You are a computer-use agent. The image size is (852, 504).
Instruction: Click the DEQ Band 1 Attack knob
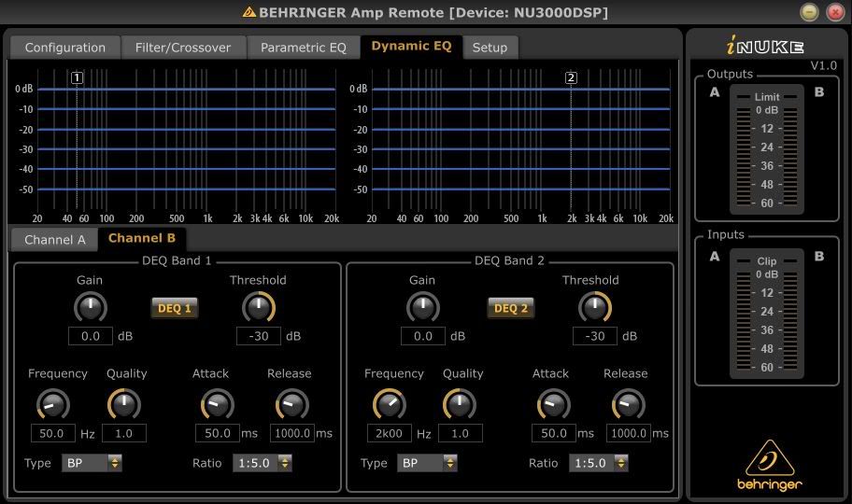218,405
